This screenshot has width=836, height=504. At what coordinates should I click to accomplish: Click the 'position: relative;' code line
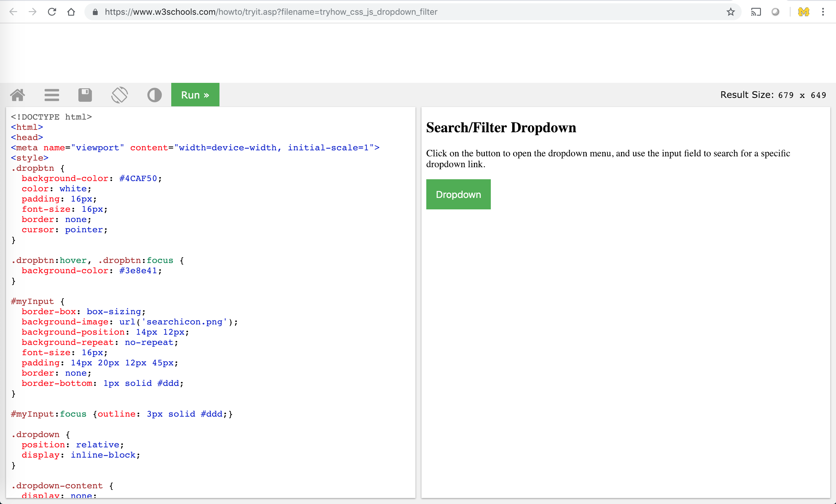[x=73, y=445]
